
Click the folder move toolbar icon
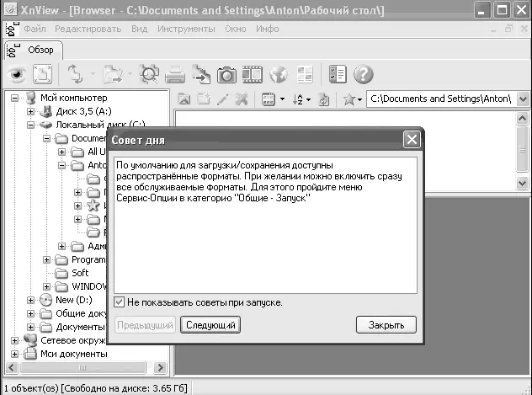[113, 74]
